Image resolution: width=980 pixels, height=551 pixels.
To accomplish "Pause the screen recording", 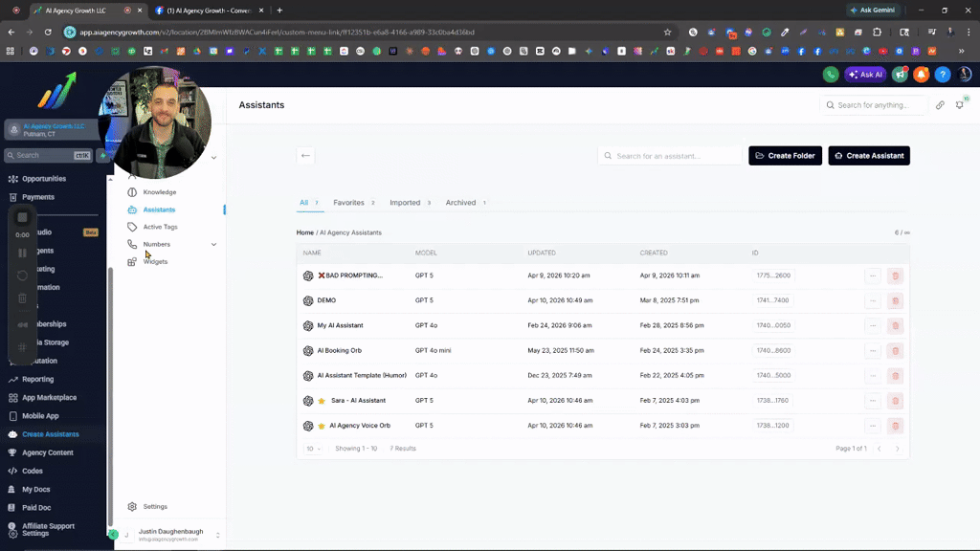I will tap(23, 253).
